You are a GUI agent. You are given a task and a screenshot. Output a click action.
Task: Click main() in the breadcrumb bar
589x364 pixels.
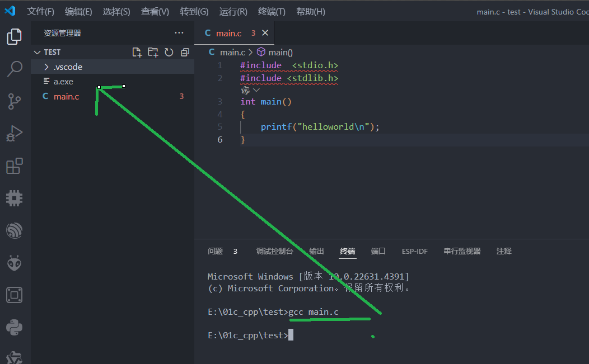pyautogui.click(x=280, y=52)
